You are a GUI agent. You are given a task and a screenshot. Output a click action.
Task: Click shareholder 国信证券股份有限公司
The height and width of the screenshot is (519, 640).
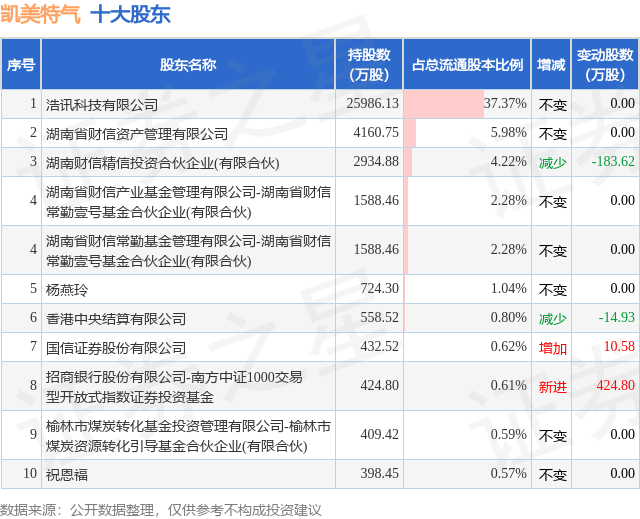pyautogui.click(x=116, y=348)
